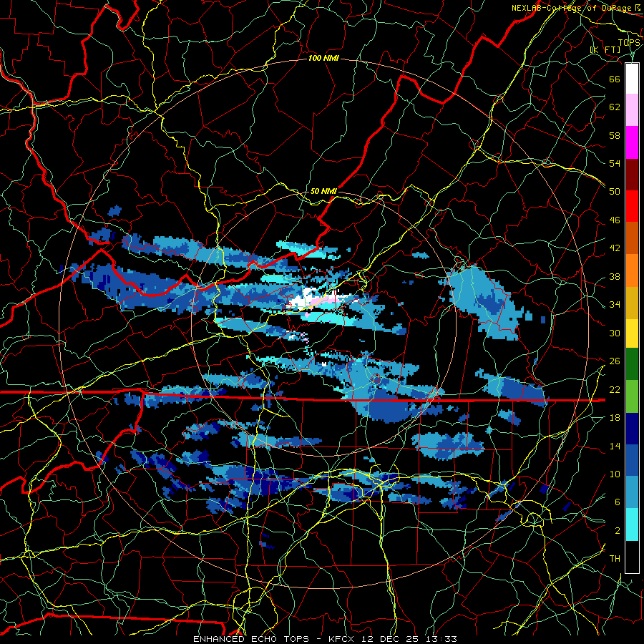Click the "100 NMI" range ring label
Viewport: 644px width, 644px height.
tap(323, 59)
